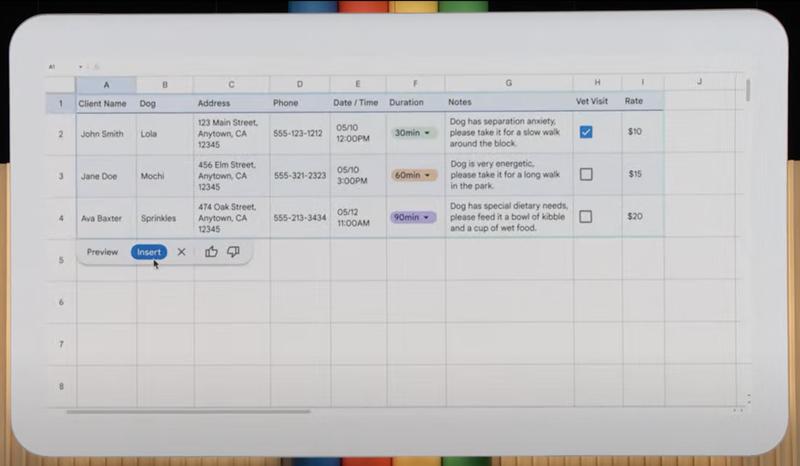Select phone cell 555-321-2323
The image size is (800, 466).
point(300,176)
